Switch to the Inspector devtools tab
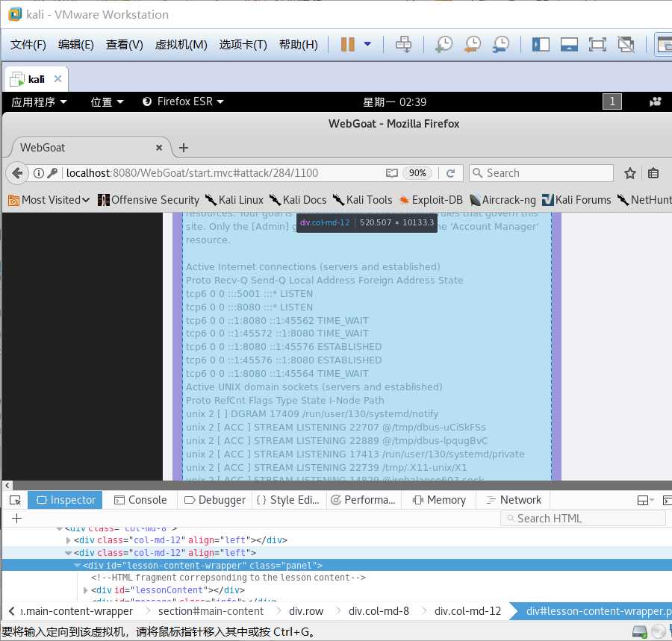672x641 pixels. (65, 500)
